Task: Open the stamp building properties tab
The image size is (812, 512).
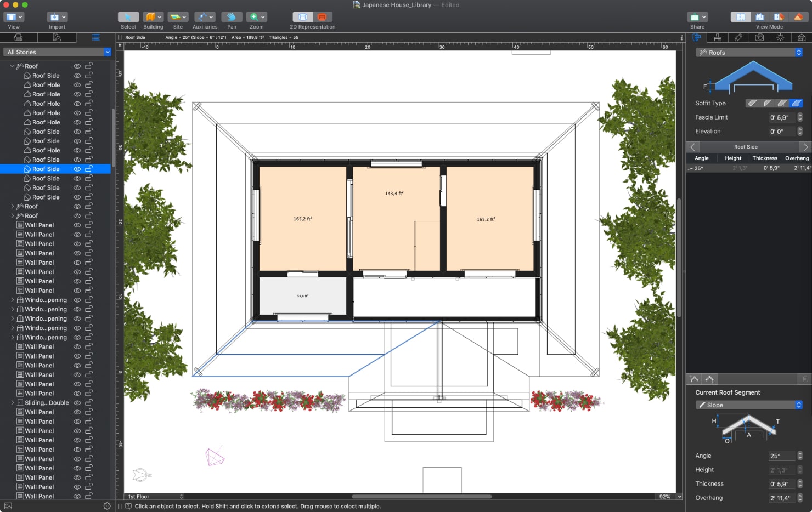Action: (717, 37)
